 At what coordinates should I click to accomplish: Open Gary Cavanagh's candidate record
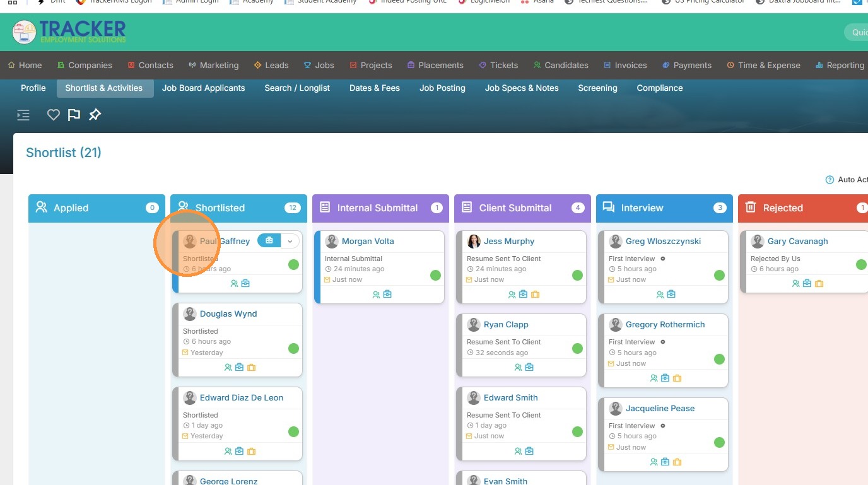[x=798, y=241]
